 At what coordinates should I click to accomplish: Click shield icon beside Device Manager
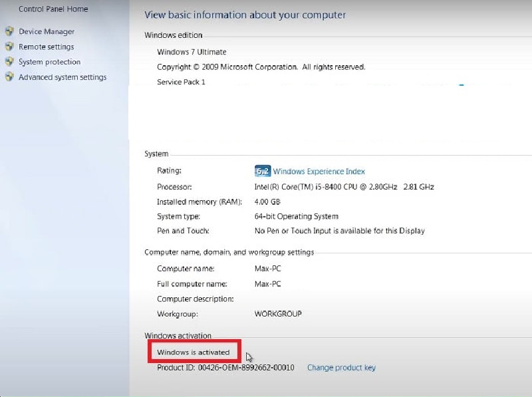click(x=9, y=31)
